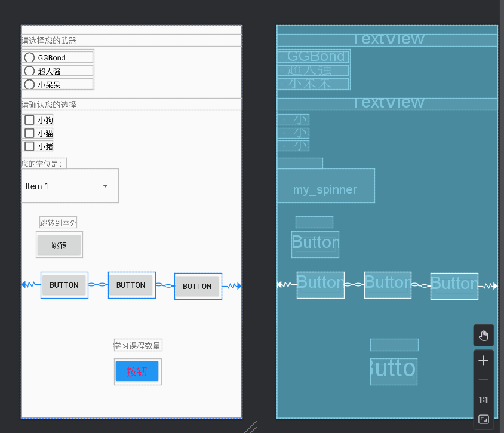Select GGBond in the blueprint view
Image resolution: width=504 pixels, height=433 pixels.
click(x=314, y=57)
